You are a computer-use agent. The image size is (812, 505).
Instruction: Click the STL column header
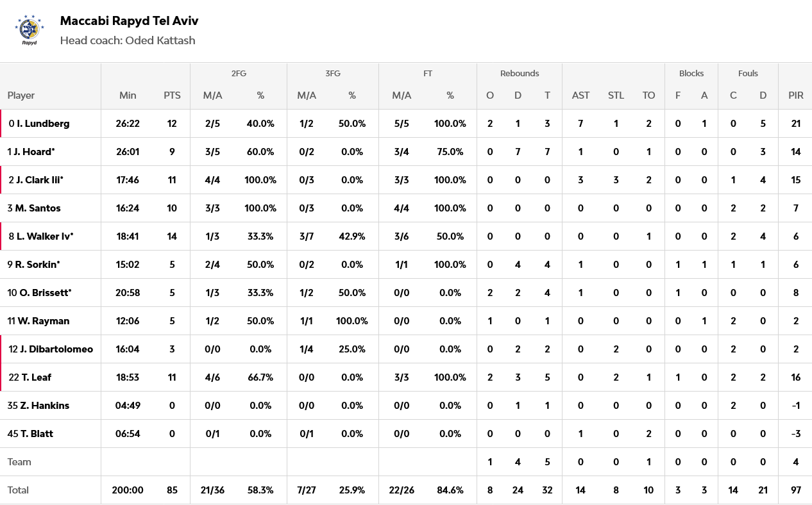pos(616,95)
